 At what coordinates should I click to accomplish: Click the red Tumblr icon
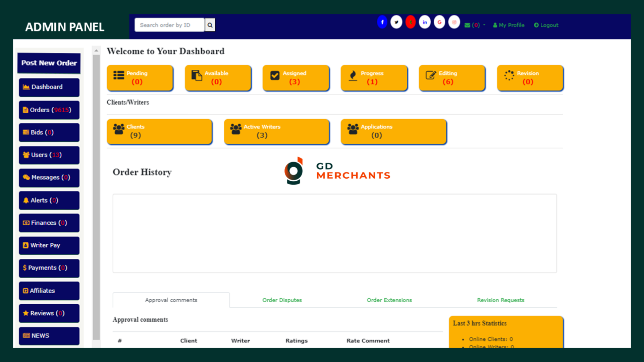[x=411, y=22]
